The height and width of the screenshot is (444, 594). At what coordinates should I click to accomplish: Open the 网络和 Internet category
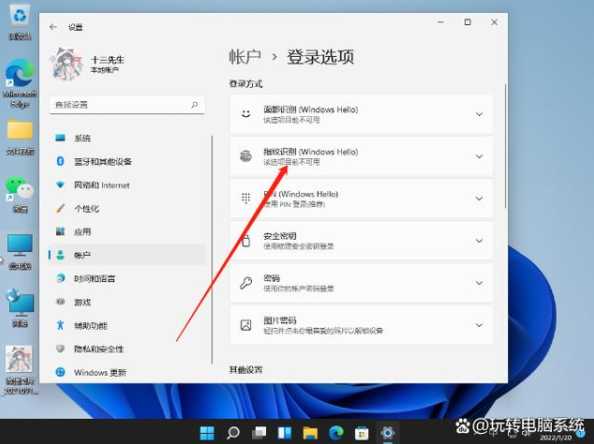pos(127,185)
